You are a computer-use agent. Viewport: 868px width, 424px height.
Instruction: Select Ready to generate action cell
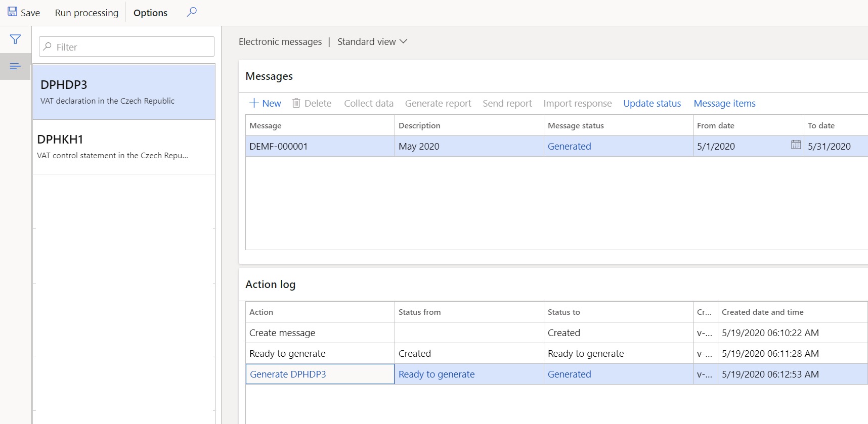tap(320, 353)
